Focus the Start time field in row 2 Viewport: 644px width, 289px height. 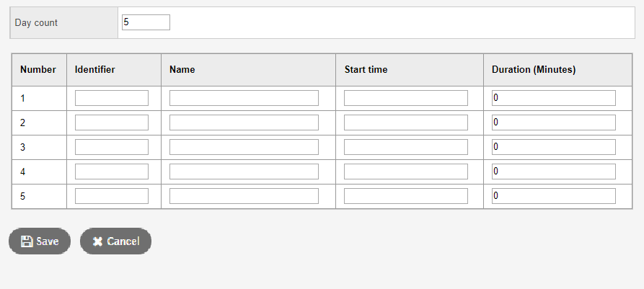pyautogui.click(x=406, y=123)
